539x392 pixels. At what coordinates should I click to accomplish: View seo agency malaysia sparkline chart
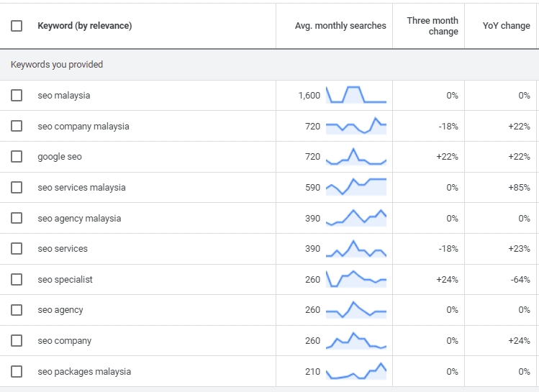[x=356, y=218]
